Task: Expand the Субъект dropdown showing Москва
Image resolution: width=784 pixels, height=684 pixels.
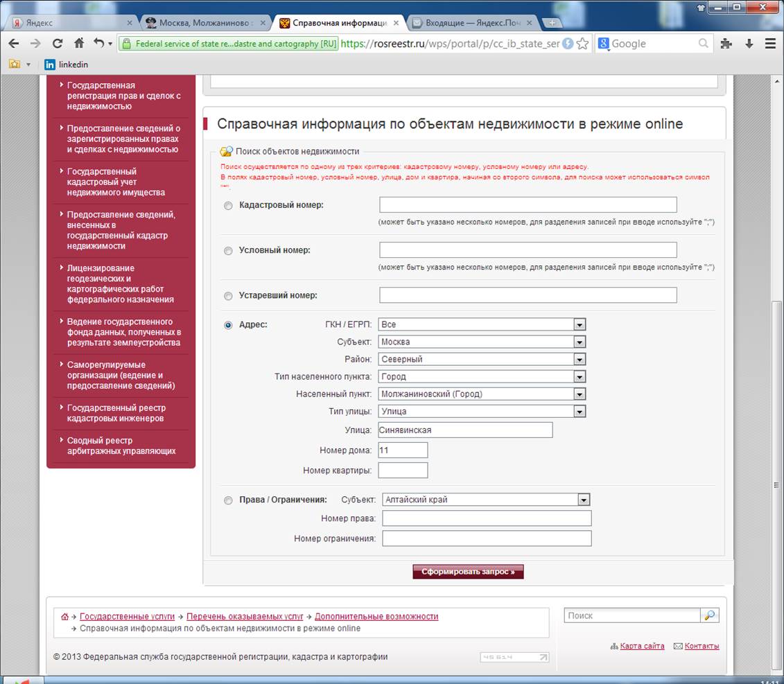Action: (x=580, y=342)
